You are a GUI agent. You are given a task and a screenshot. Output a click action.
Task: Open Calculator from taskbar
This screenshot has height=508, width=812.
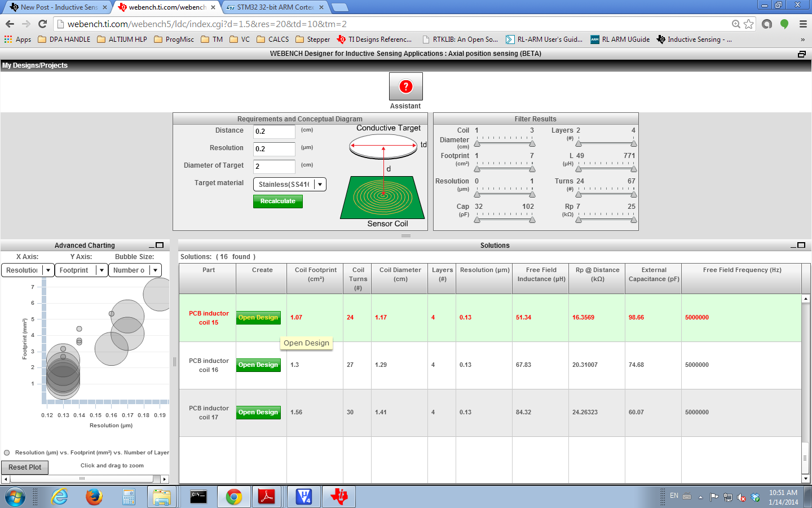click(129, 497)
